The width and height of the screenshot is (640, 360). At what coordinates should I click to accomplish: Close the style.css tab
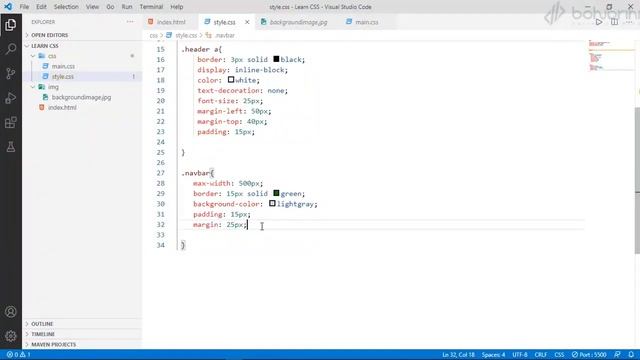(247, 22)
